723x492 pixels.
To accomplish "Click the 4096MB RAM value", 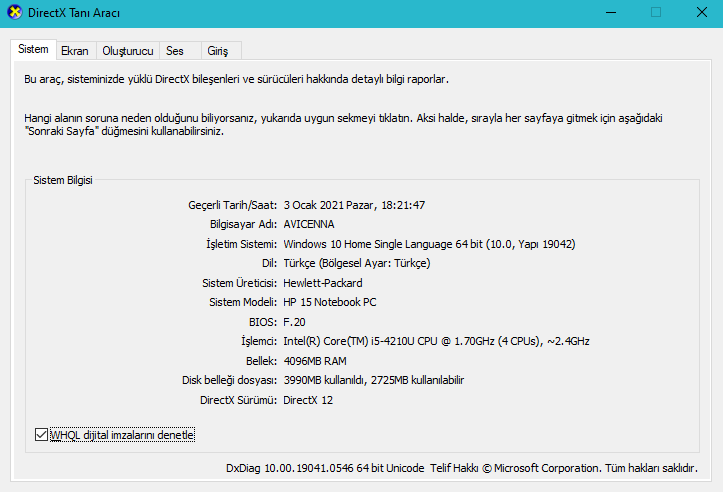I will 315,361.
